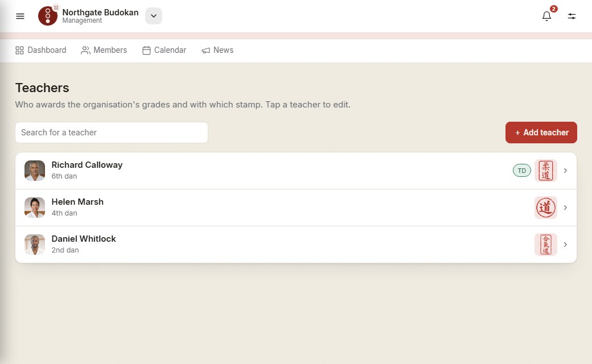Open Richard Calloway's row chevron

coord(565,171)
